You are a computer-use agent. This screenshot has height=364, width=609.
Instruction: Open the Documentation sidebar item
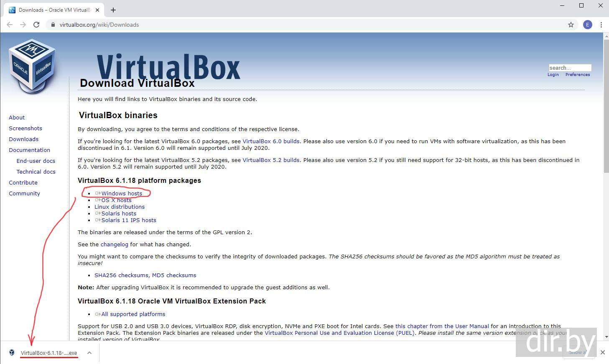pyautogui.click(x=29, y=150)
